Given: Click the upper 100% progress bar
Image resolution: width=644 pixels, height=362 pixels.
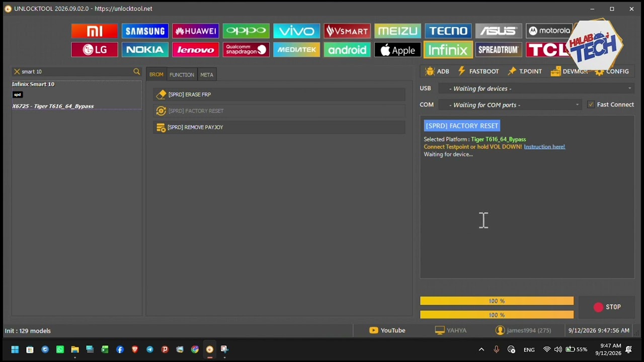Looking at the screenshot, I should point(497,301).
